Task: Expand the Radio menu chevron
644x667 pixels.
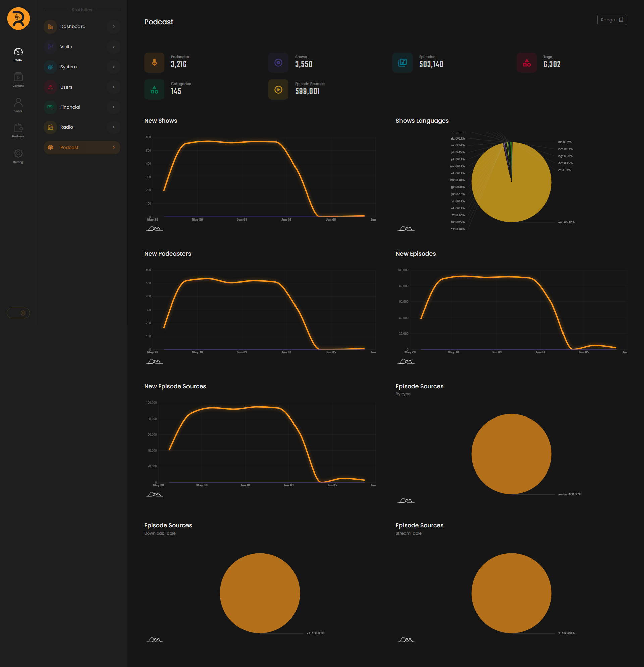Action: coord(114,127)
